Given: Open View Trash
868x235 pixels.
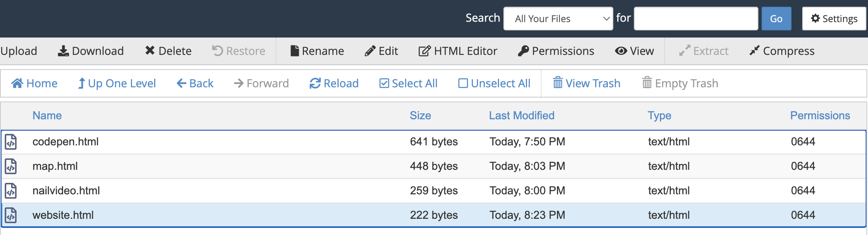Looking at the screenshot, I should [587, 83].
